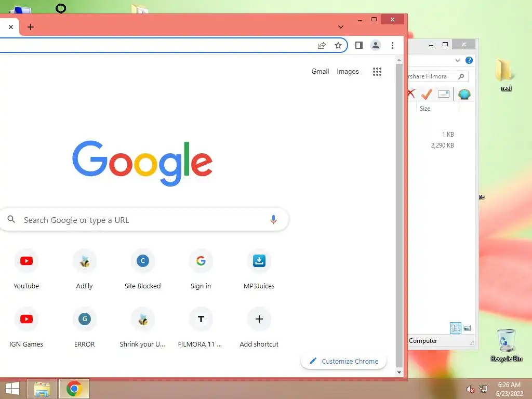Click the blue shell icon in Explorer toolbar
532x399 pixels.
click(464, 94)
